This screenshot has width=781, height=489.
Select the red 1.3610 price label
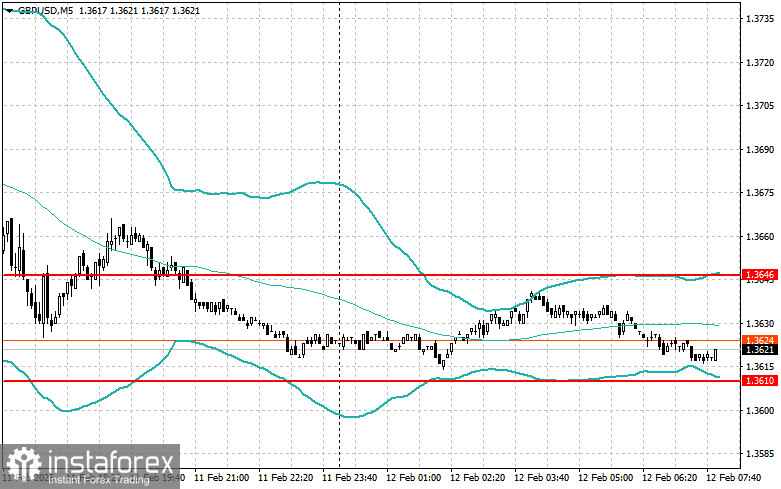(x=760, y=381)
